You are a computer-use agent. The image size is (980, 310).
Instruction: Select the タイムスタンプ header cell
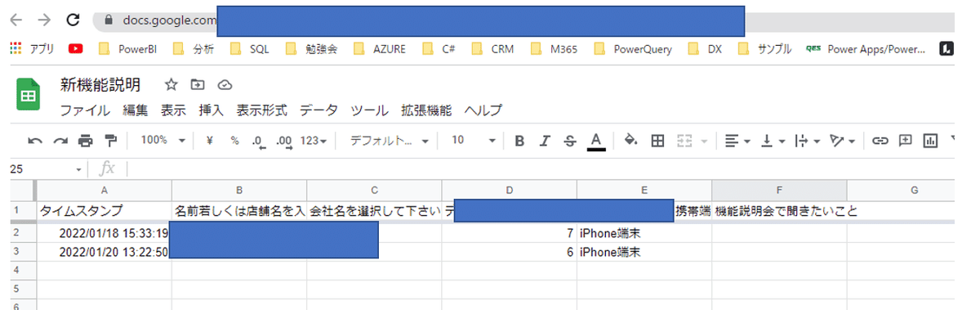coord(104,211)
